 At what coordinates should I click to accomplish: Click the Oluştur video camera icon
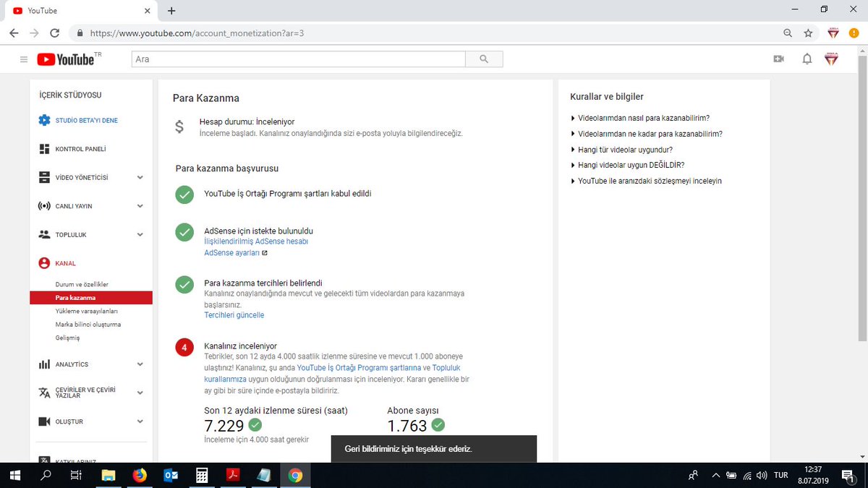pos(44,421)
